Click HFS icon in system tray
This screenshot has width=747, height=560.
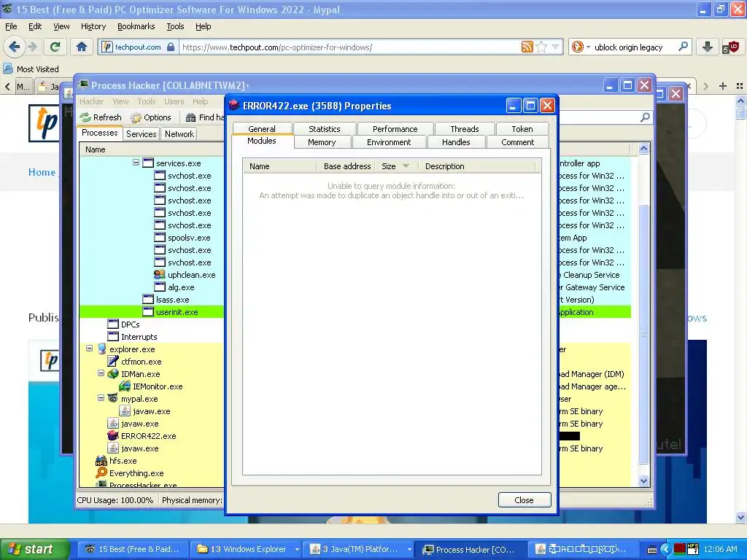click(693, 549)
